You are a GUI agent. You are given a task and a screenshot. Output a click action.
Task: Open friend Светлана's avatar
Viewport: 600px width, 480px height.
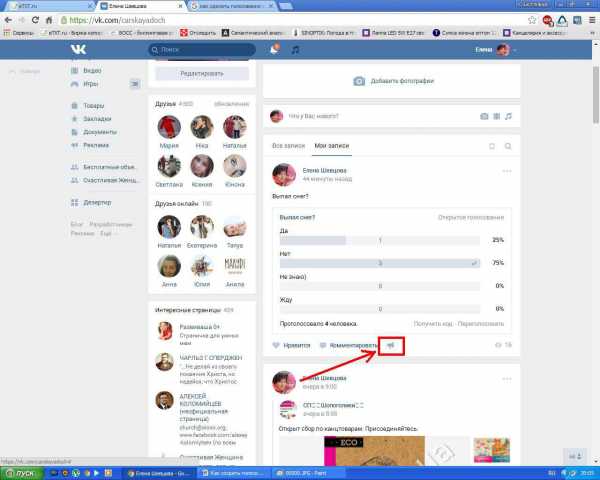tap(169, 166)
